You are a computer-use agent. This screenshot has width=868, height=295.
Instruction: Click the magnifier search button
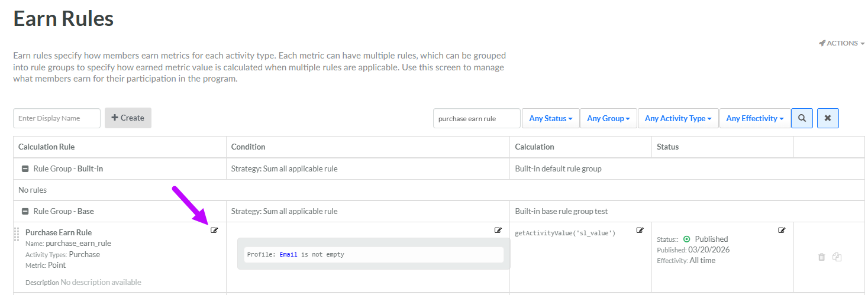(x=802, y=118)
